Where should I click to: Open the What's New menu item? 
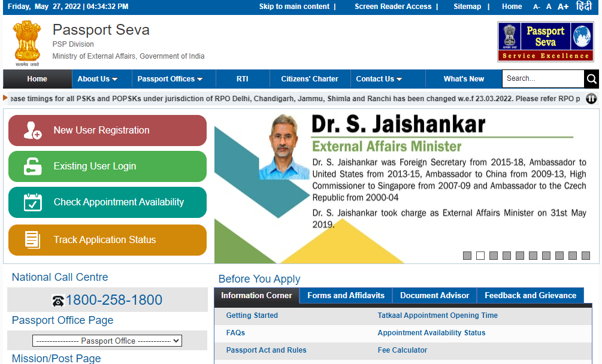[x=464, y=79]
